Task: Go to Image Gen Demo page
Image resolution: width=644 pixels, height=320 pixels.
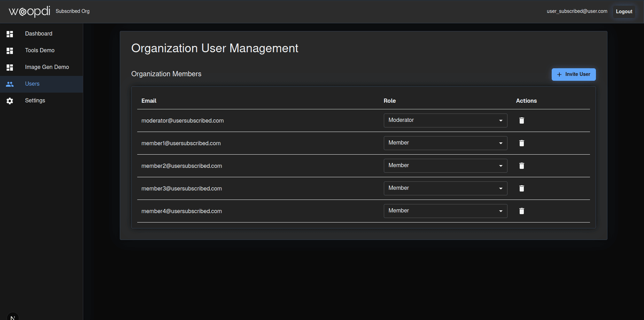Action: pyautogui.click(x=47, y=67)
